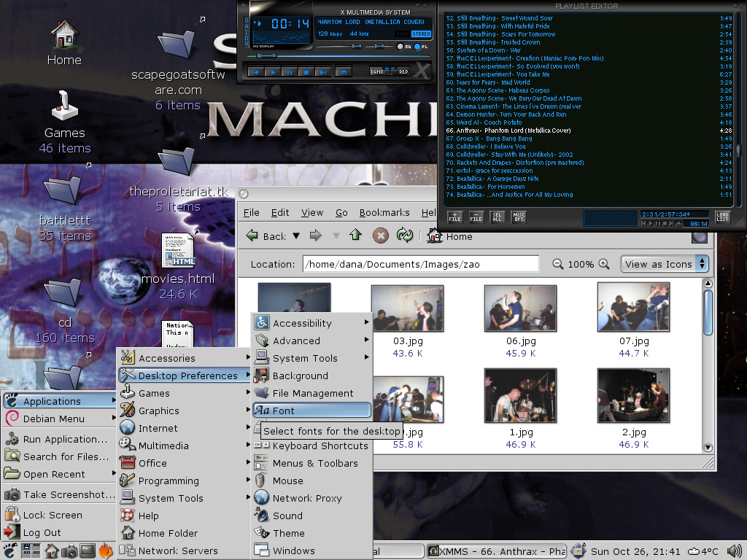Select the Home house icon on desktop
This screenshot has height=560, width=747.
(x=64, y=34)
